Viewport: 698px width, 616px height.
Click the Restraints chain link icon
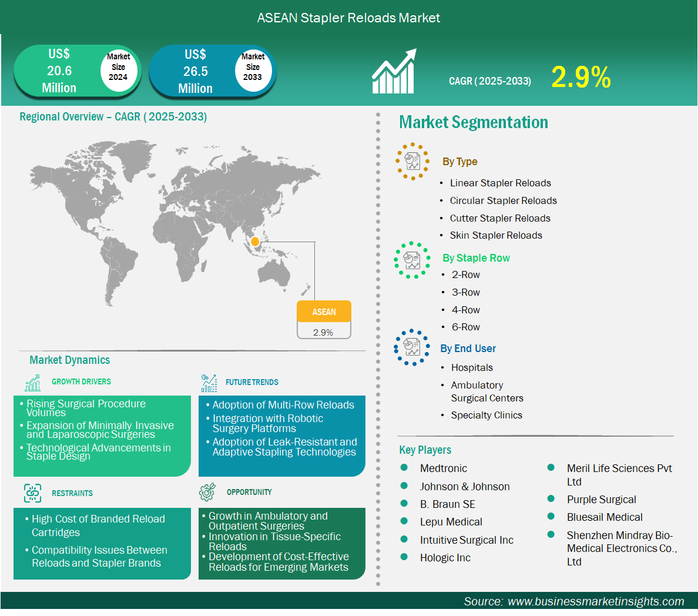(33, 493)
